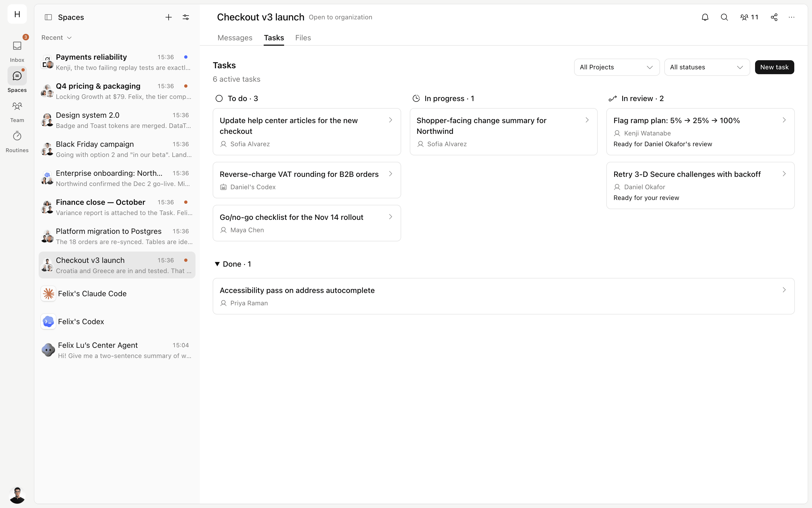Screen dimensions: 812x508
Task: Open the All Projects dropdown
Action: [616, 67]
